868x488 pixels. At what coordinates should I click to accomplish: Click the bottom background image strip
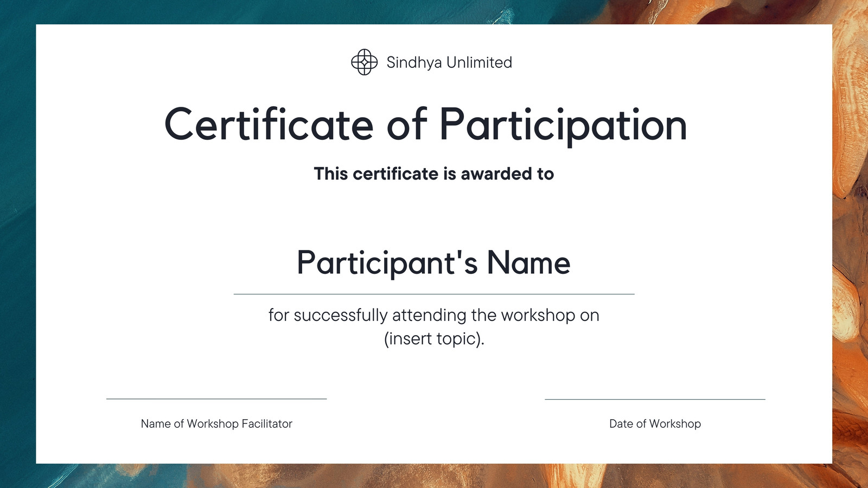(434, 476)
